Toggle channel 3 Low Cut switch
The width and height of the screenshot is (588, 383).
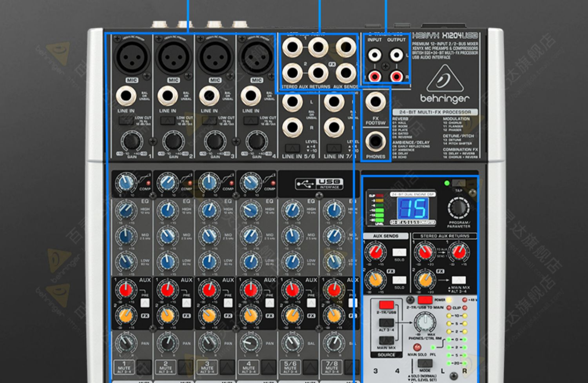[209, 120]
